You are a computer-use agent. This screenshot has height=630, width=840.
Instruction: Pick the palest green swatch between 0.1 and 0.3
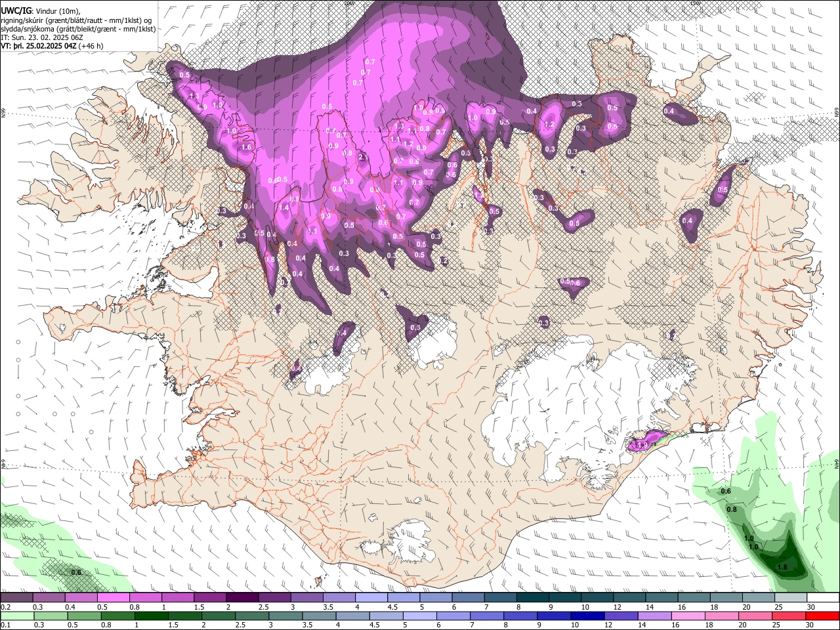[x=17, y=616]
